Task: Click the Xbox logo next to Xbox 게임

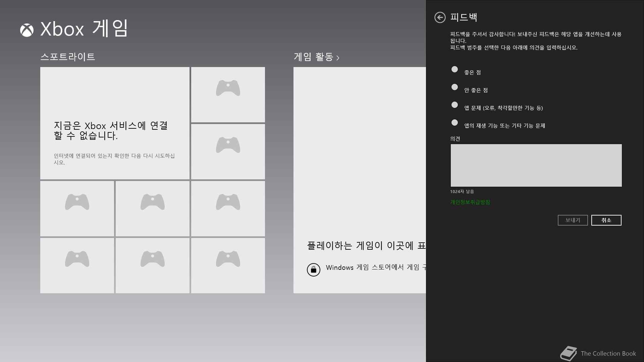Action: pos(27,30)
